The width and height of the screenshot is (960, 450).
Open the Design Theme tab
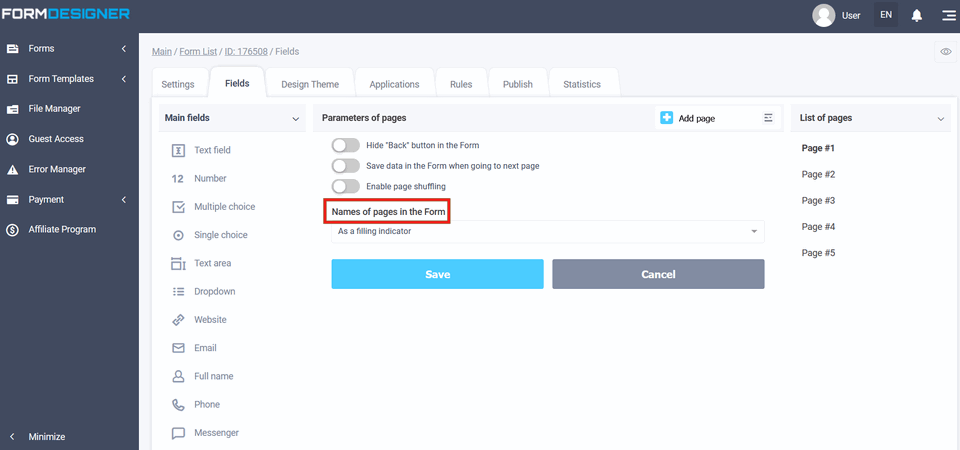310,84
